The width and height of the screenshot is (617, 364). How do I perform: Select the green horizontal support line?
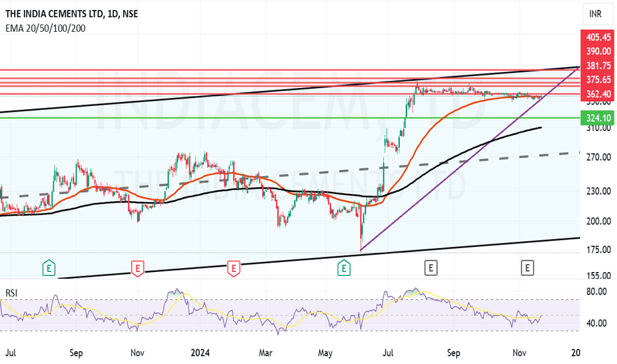(290, 118)
